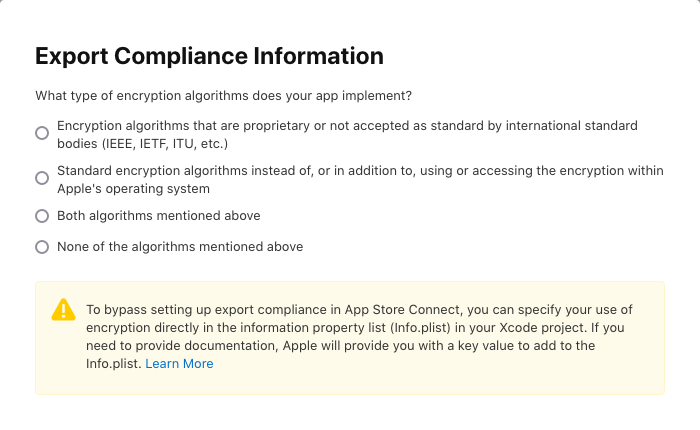
Task: Select the standard encryption algorithms radio button
Action: click(42, 178)
